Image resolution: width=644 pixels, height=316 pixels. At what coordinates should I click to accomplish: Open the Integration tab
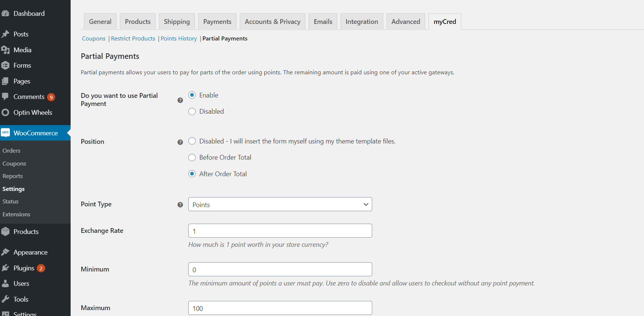(x=362, y=21)
